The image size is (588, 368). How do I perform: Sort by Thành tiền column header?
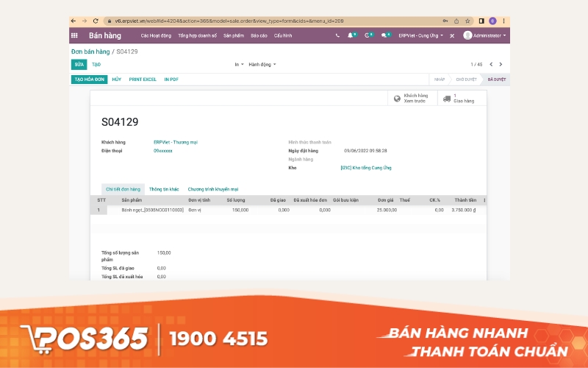465,200
